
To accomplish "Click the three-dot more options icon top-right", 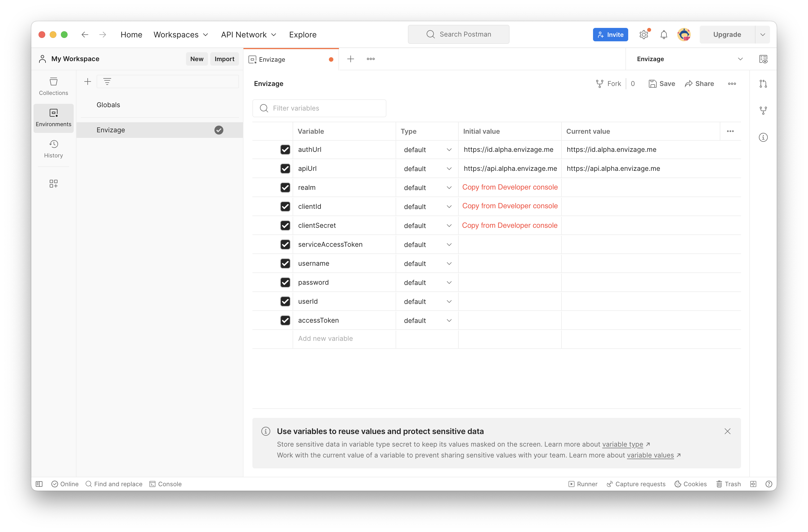I will tap(731, 83).
